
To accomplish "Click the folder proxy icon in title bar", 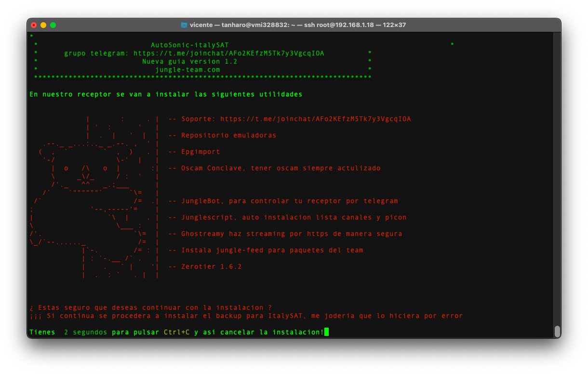I will pos(184,25).
